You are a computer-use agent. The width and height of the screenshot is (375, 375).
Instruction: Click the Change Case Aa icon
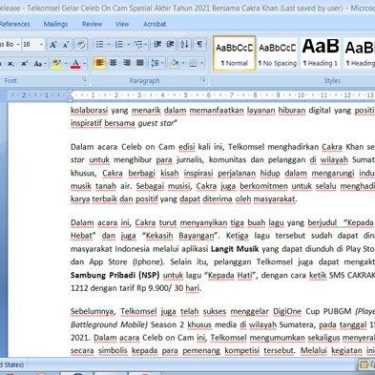(38, 63)
